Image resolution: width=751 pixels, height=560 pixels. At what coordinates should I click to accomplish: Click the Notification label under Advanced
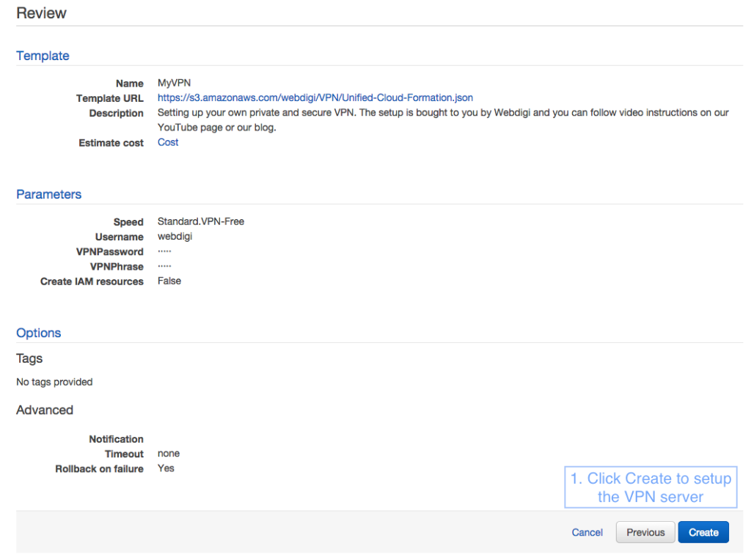point(116,439)
